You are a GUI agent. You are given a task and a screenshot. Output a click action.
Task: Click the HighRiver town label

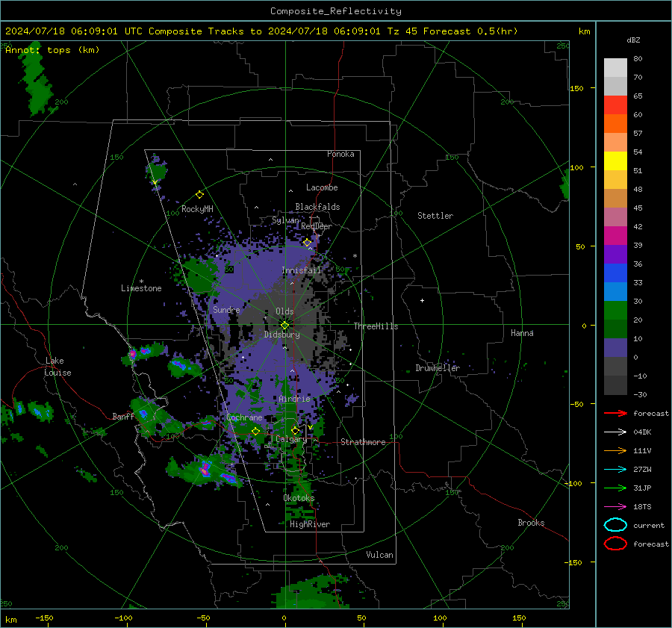[310, 524]
